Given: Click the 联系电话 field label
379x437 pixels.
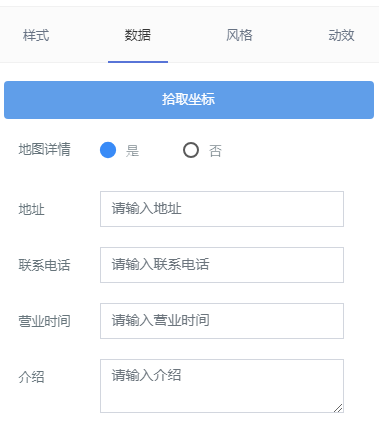Looking at the screenshot, I should [44, 265].
